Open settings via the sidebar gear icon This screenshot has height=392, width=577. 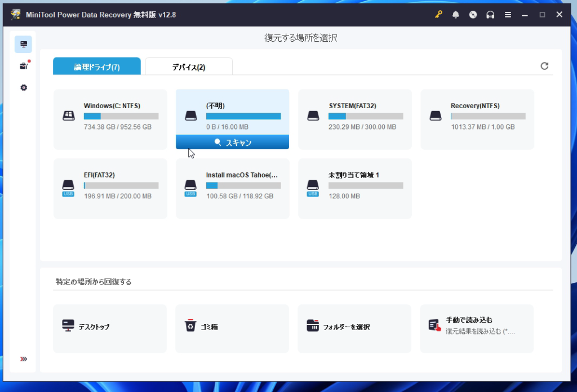(x=23, y=88)
